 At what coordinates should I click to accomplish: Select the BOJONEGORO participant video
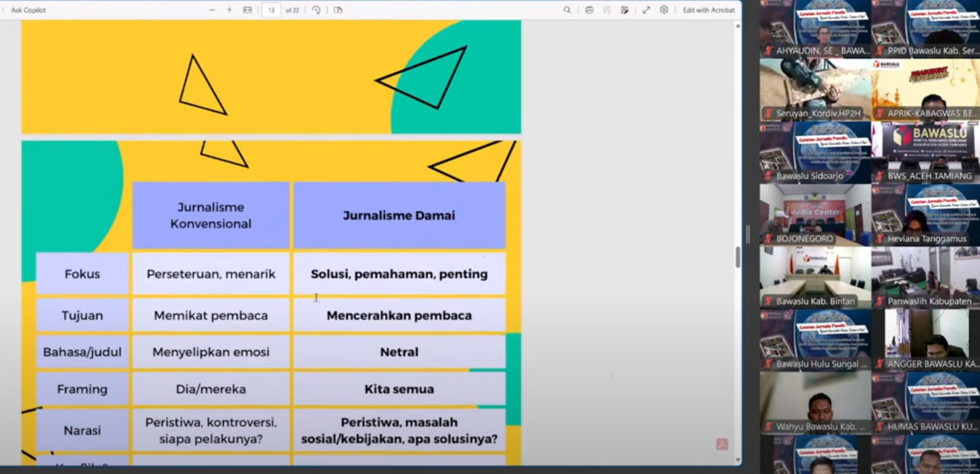(x=815, y=215)
